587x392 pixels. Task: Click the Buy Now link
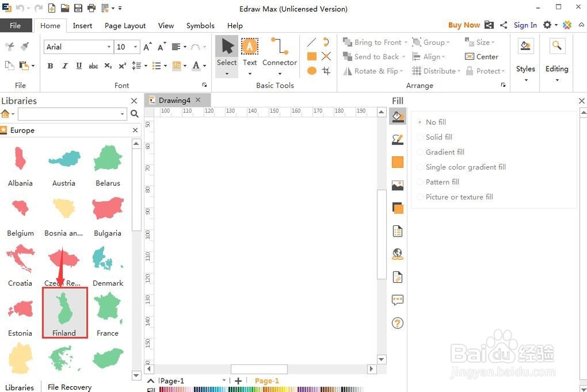464,25
